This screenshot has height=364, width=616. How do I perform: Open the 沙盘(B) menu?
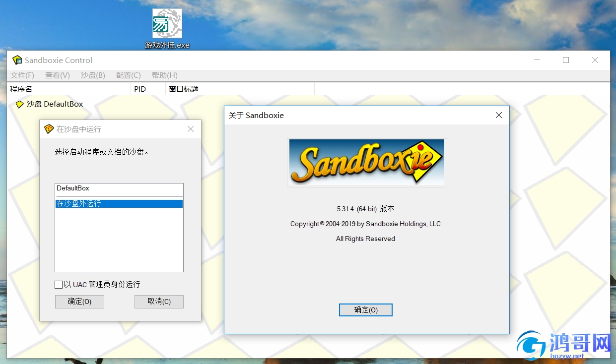(x=93, y=75)
